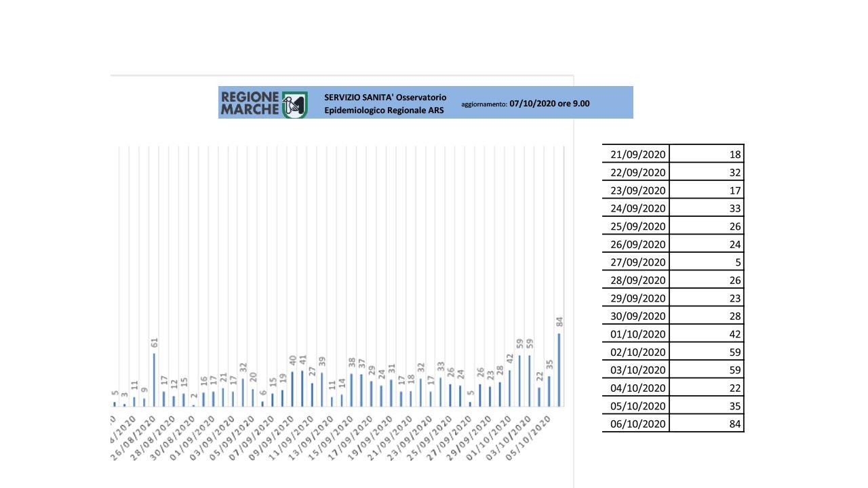
Task: Select the Epidemiologico Regionale ARS line
Action: point(384,110)
